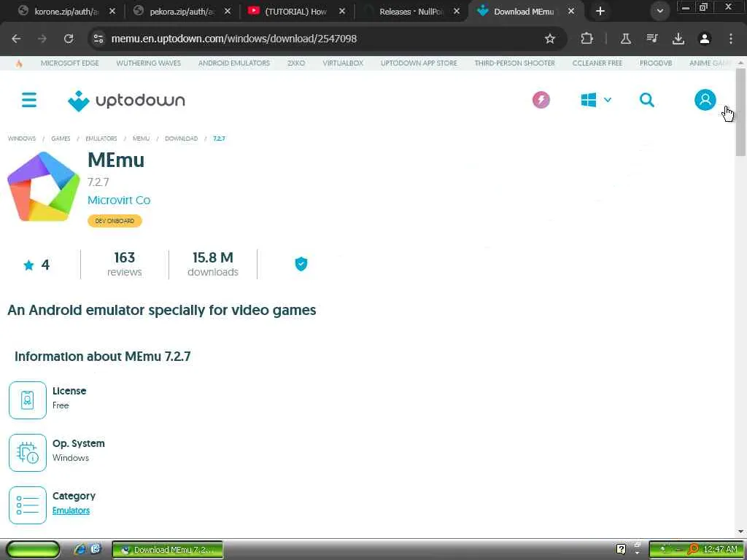This screenshot has height=560, width=747.
Task: Open the green Start button
Action: coord(33,550)
